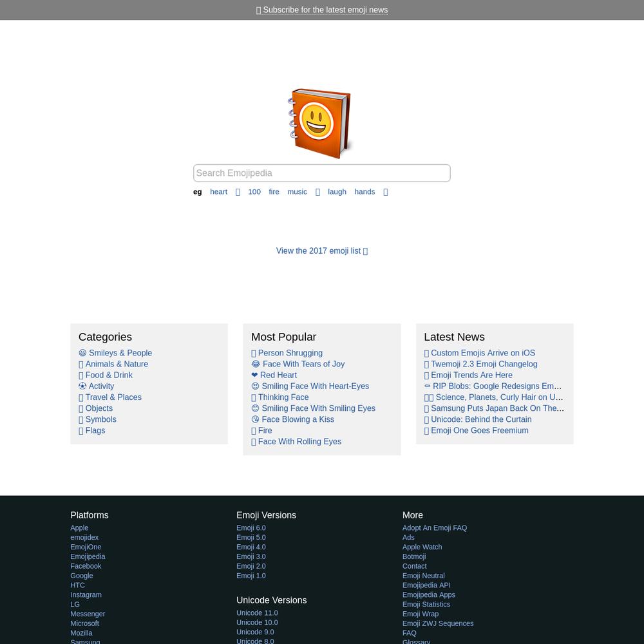Open Apple platform in footer
This screenshot has height=644, width=644.
pos(79,528)
